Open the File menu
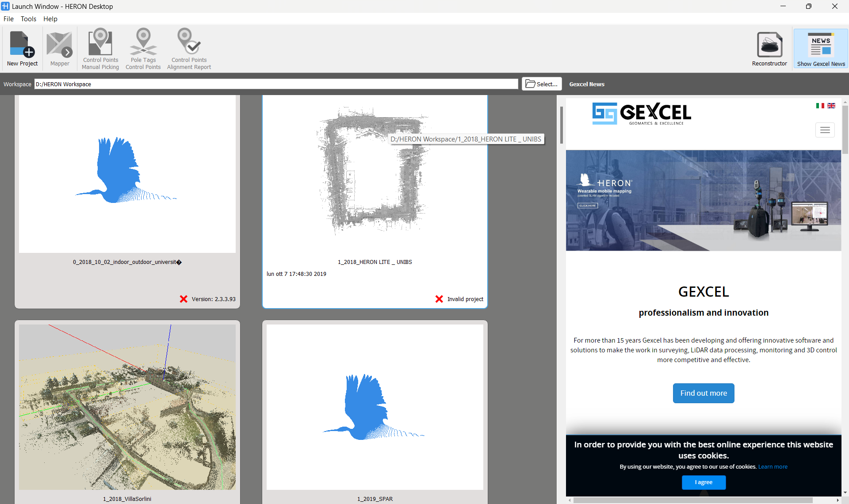Screen dimensions: 849x504 click(8, 19)
